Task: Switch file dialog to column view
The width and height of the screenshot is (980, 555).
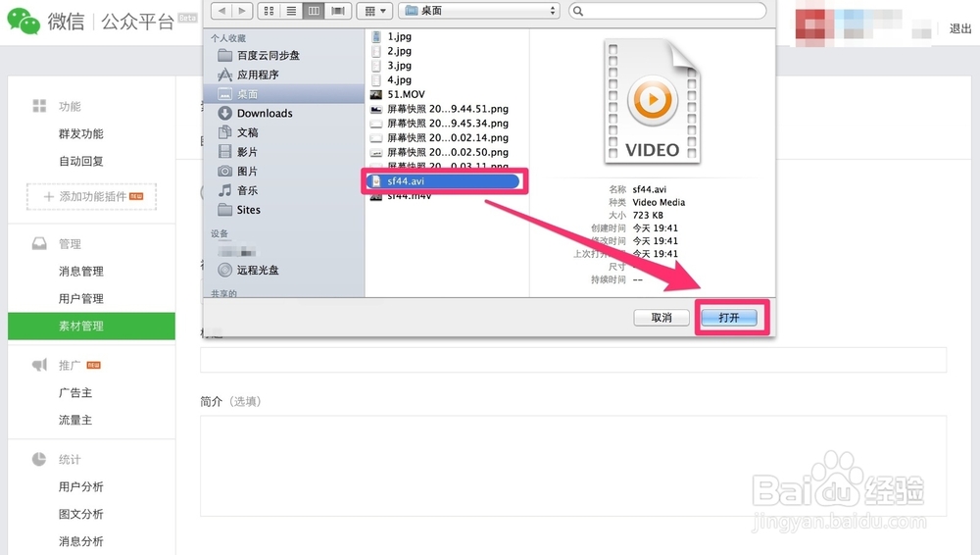Action: pyautogui.click(x=314, y=11)
